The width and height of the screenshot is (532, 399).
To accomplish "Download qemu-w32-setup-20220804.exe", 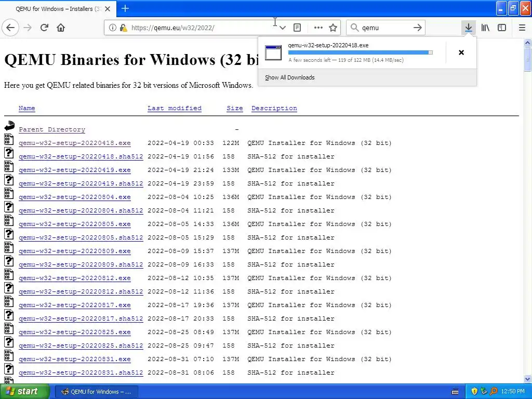I will [75, 197].
